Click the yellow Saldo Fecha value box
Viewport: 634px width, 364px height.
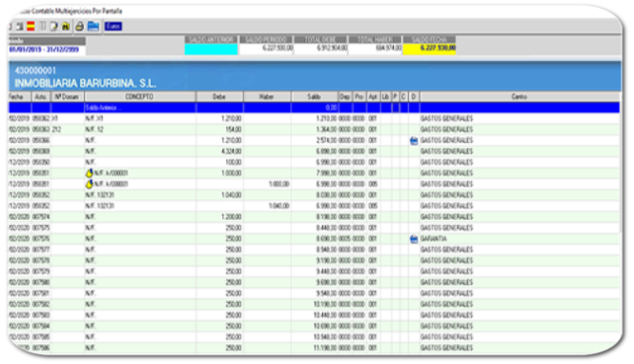pyautogui.click(x=429, y=49)
